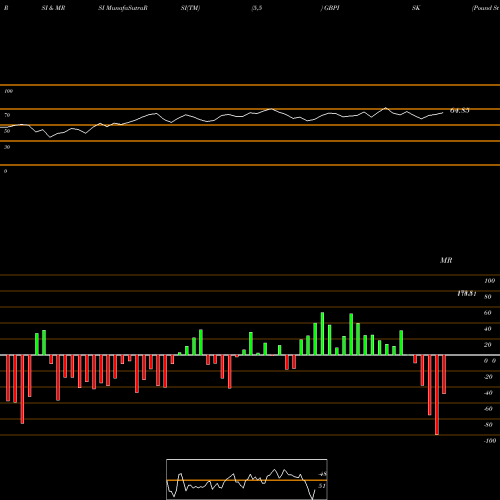This screenshot has height=500, width=500.
Task: Click the 100 label on MR histogram axis
Action: point(489,281)
